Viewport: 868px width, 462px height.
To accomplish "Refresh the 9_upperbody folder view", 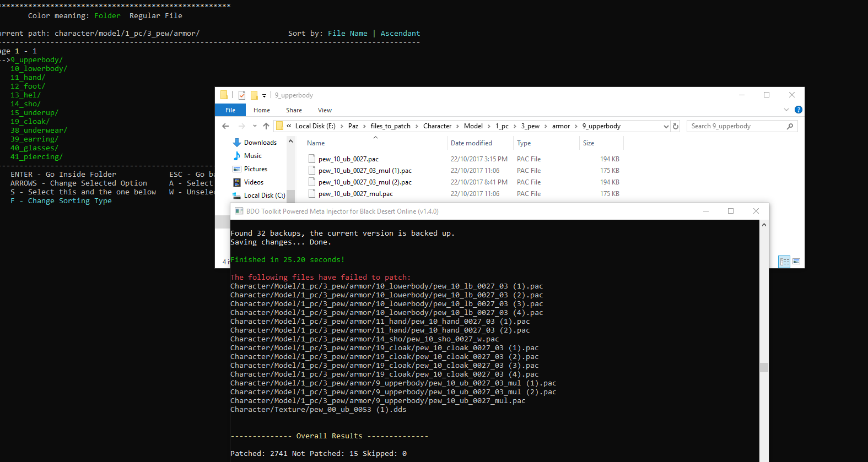I will click(676, 126).
